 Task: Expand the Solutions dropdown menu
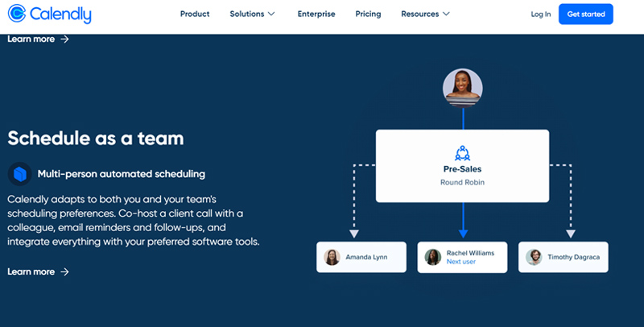point(252,14)
